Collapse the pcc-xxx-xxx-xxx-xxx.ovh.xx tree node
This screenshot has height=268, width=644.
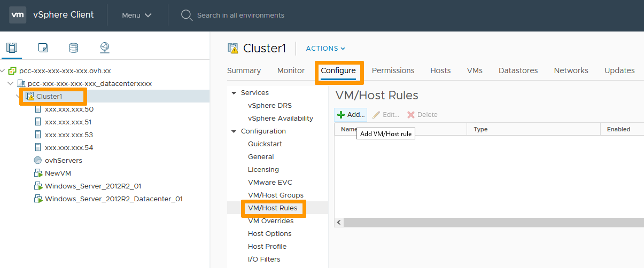3,70
